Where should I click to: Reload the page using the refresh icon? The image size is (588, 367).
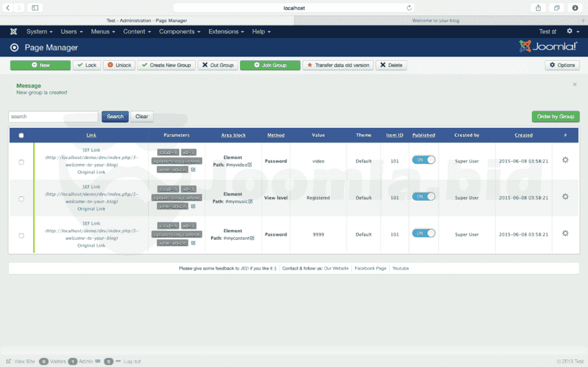[x=409, y=8]
